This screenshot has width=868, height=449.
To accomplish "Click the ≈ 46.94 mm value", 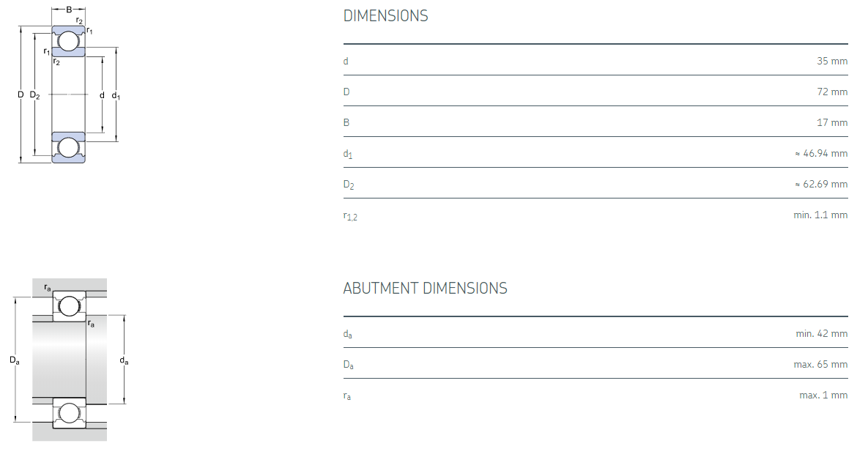I will [x=820, y=154].
